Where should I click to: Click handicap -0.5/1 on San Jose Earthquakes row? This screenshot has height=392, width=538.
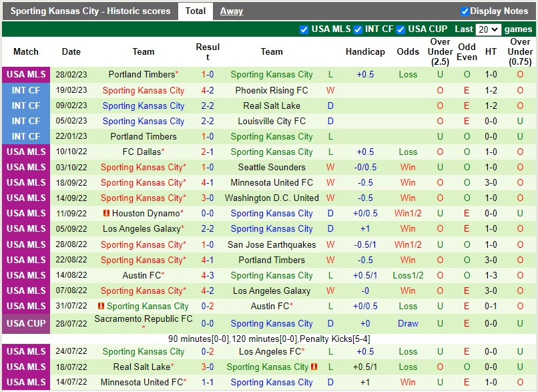click(x=365, y=244)
